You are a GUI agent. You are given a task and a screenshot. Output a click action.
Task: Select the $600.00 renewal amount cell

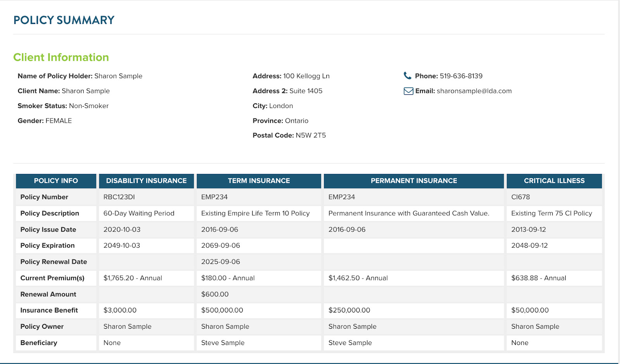point(215,294)
